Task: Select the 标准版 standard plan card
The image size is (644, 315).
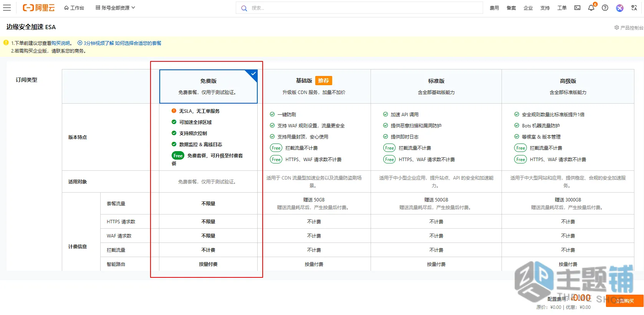Action: 436,86
